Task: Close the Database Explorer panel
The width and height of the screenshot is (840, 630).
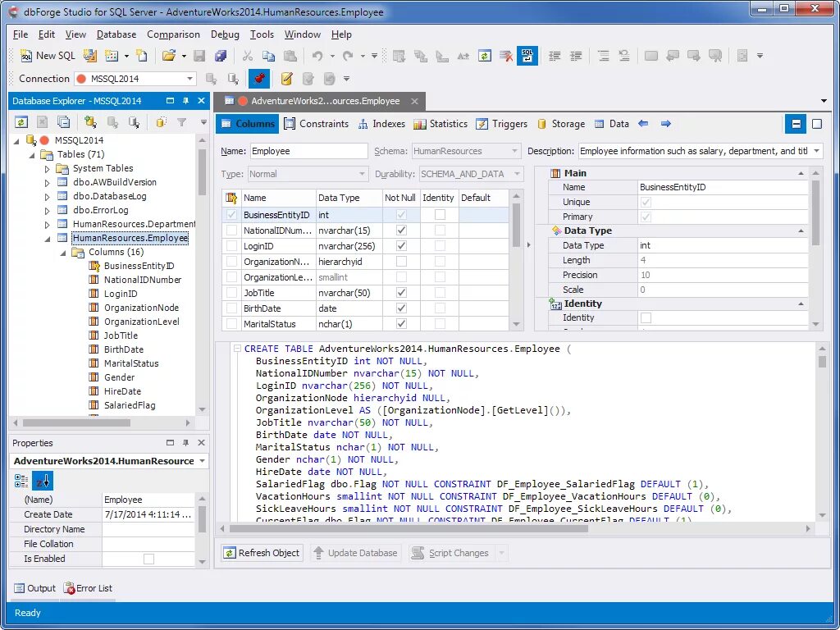Action: pos(202,101)
